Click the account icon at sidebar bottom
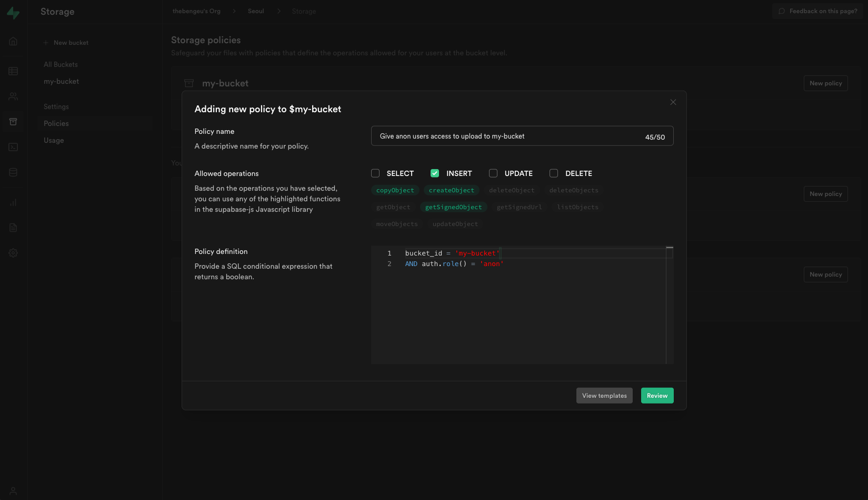Screen dimensions: 868x500 [x=13, y=490]
